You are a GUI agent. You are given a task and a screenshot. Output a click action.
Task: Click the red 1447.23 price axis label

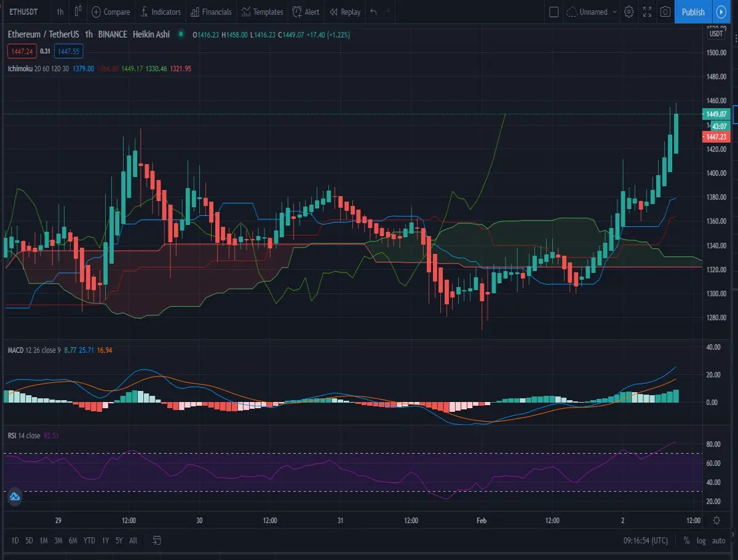(716, 136)
